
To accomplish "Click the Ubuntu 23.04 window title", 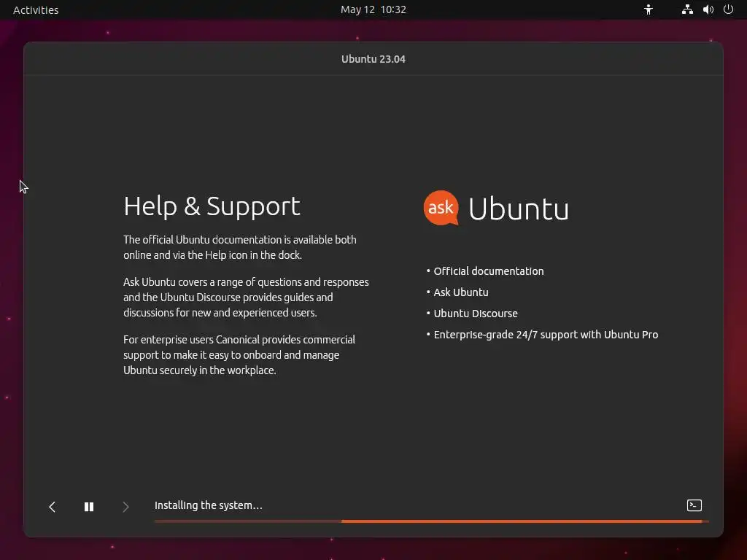I will click(373, 59).
